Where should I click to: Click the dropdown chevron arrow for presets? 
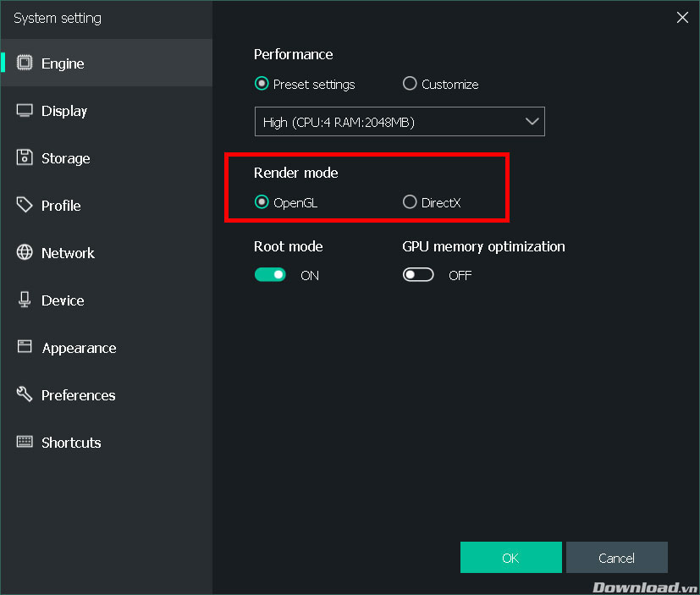point(532,121)
